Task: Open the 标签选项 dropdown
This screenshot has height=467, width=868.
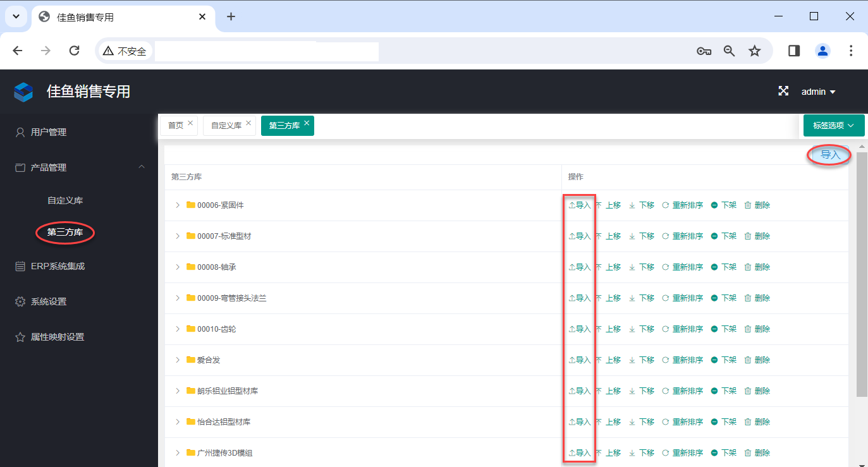Action: [x=834, y=126]
